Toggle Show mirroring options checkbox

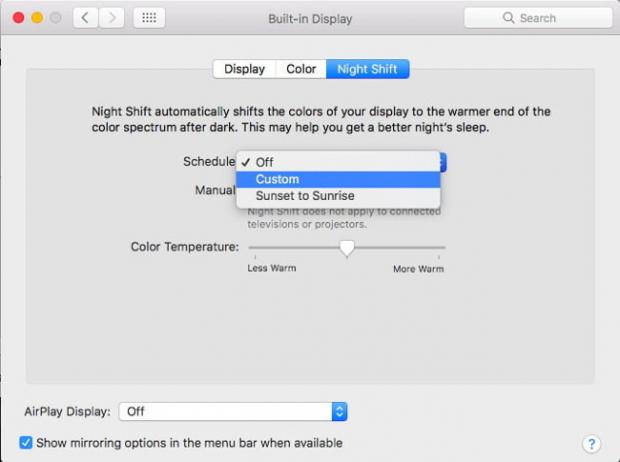click(x=26, y=442)
